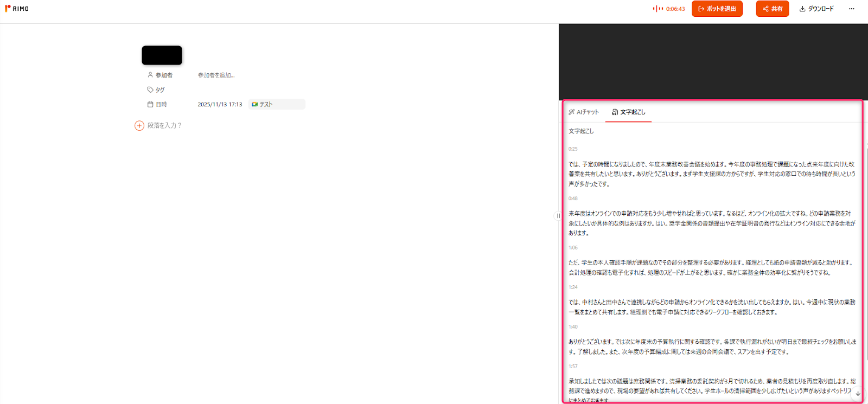Image resolution: width=868 pixels, height=404 pixels.
Task: Click the 参加者 label
Action: pyautogui.click(x=164, y=75)
